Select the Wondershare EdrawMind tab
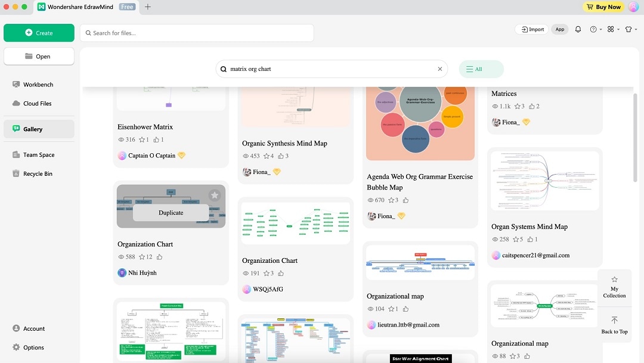The height and width of the screenshot is (363, 644). (86, 7)
